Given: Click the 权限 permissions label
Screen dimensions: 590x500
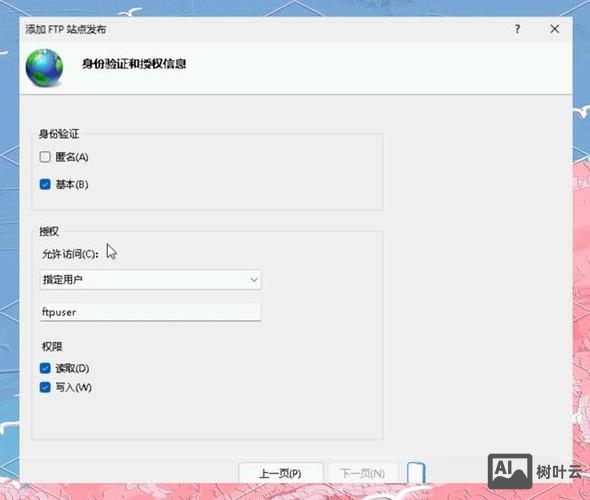Looking at the screenshot, I should 52,346.
